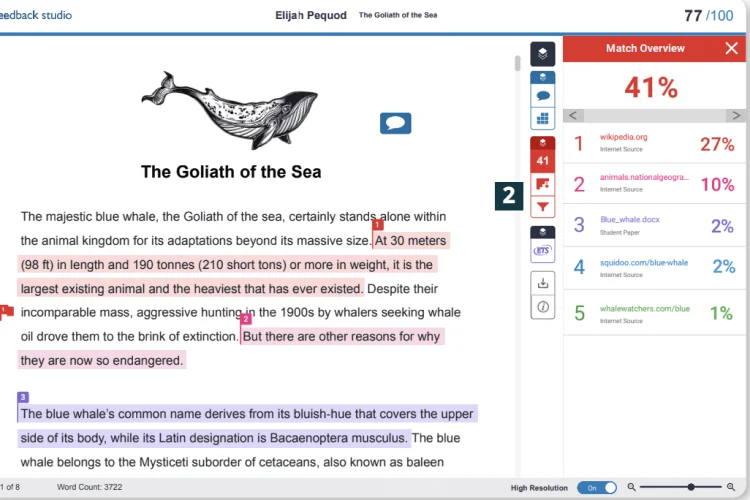Click the 41% overall similarity score
Viewport: 750px width, 500px height.
click(651, 88)
